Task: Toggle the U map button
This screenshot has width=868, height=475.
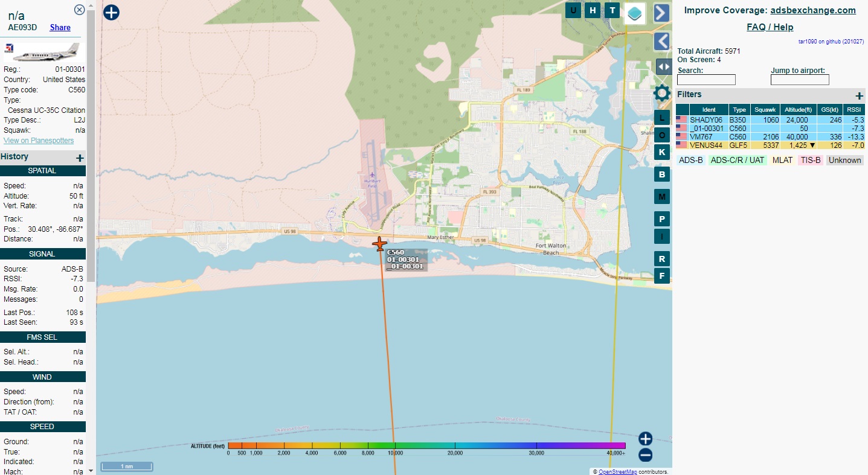Action: pos(573,10)
